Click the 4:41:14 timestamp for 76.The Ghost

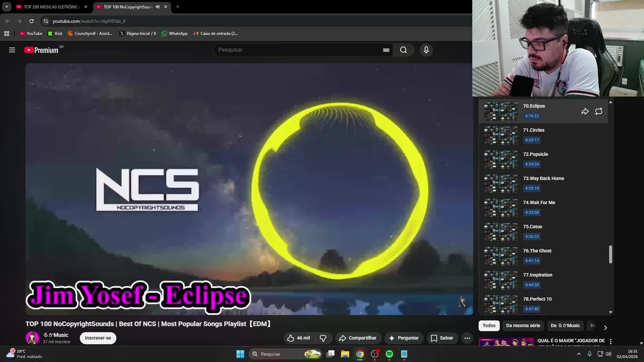click(x=532, y=260)
